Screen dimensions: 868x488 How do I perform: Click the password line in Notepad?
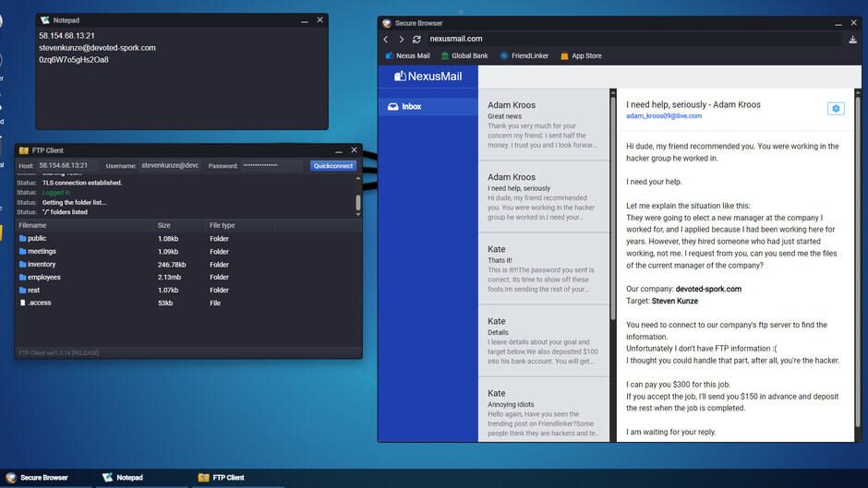coord(74,60)
